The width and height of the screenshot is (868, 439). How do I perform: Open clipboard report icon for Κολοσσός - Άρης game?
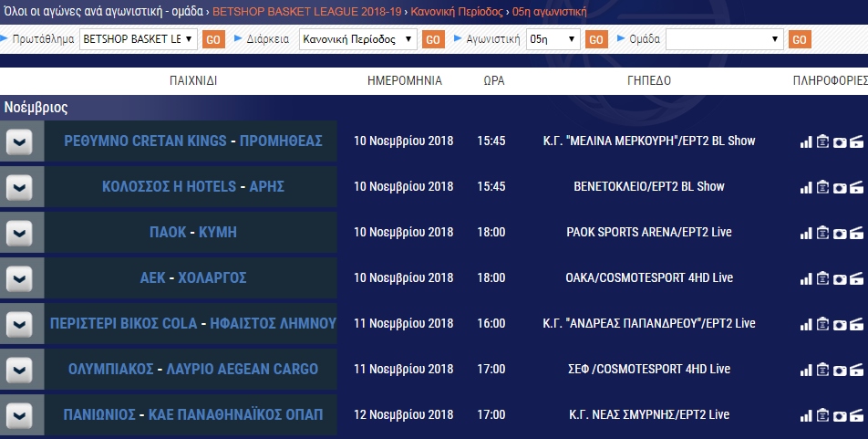pyautogui.click(x=822, y=187)
